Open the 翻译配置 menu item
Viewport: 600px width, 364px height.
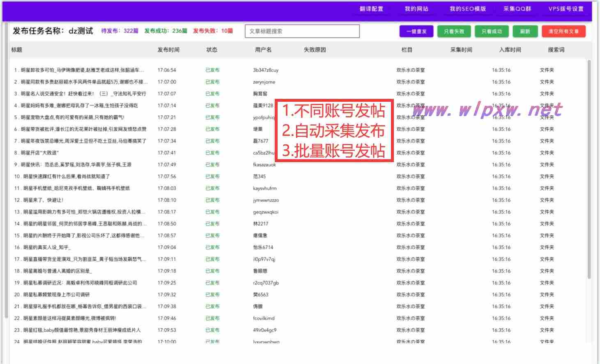click(371, 9)
